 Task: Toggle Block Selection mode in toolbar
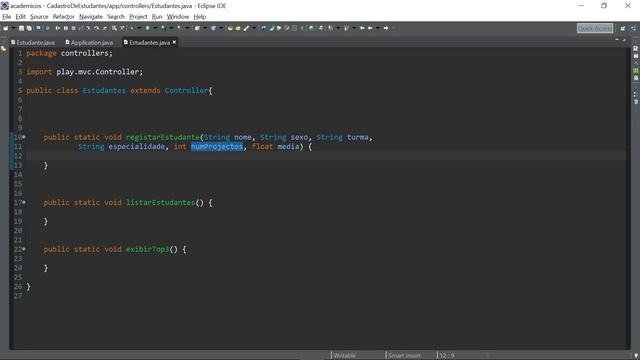coord(295,28)
